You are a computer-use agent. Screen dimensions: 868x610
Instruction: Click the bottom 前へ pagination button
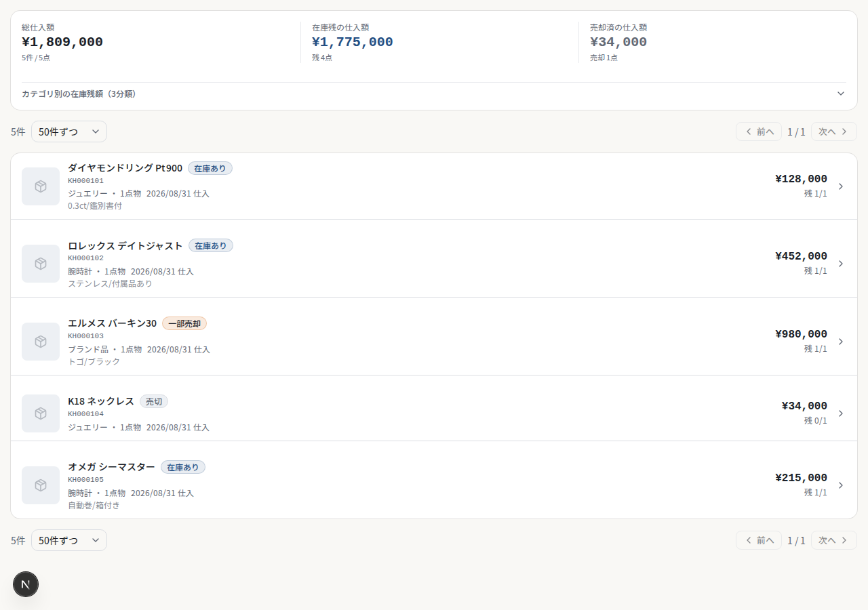759,540
